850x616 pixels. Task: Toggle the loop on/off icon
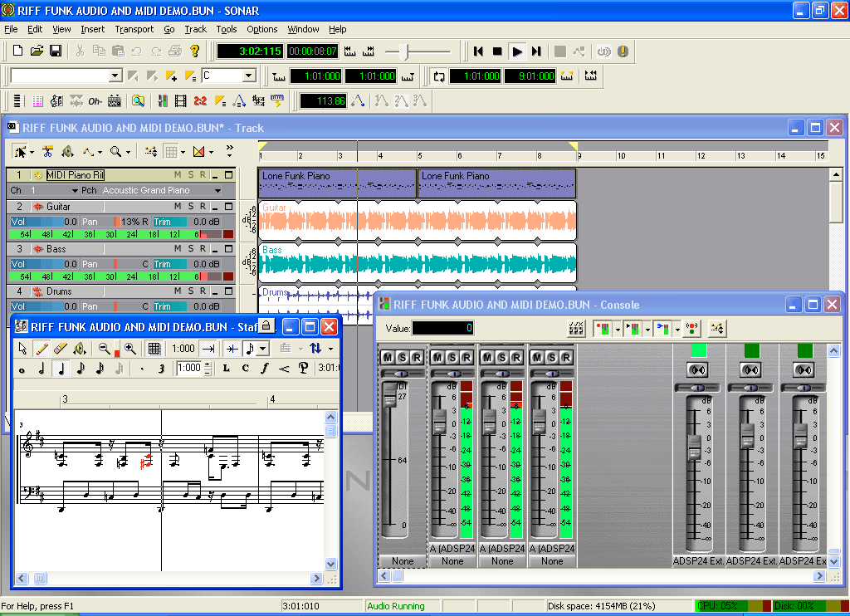pos(438,76)
